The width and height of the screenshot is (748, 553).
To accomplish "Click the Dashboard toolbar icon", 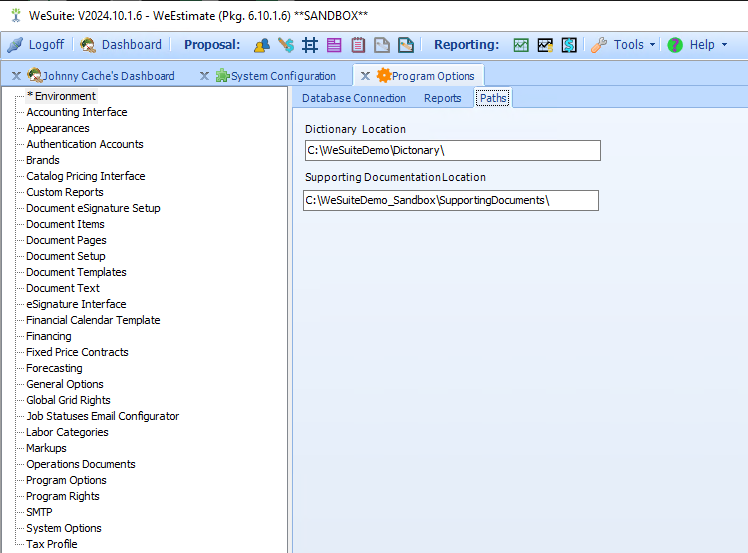I will tap(88, 45).
